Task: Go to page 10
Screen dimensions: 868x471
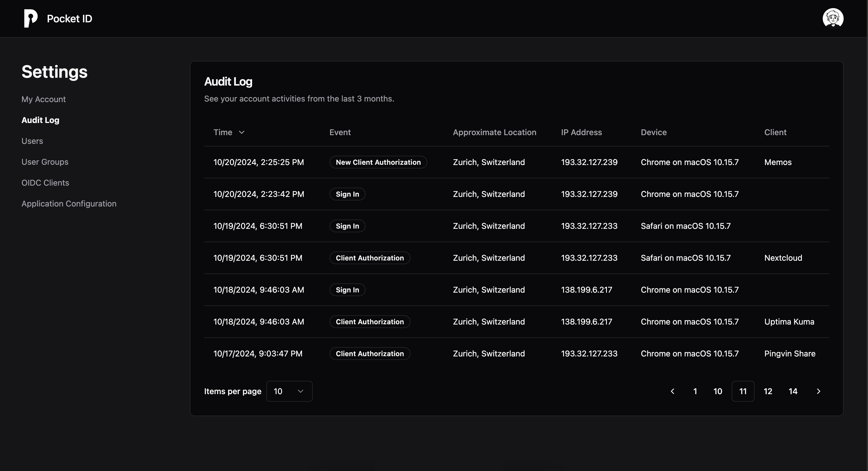Action: point(718,391)
